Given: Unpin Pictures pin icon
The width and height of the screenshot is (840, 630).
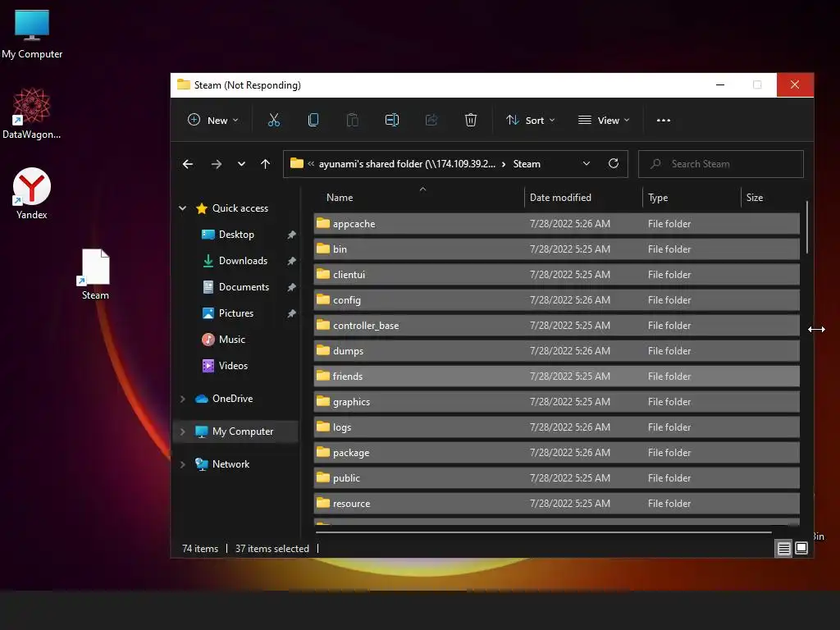Looking at the screenshot, I should click(x=291, y=313).
